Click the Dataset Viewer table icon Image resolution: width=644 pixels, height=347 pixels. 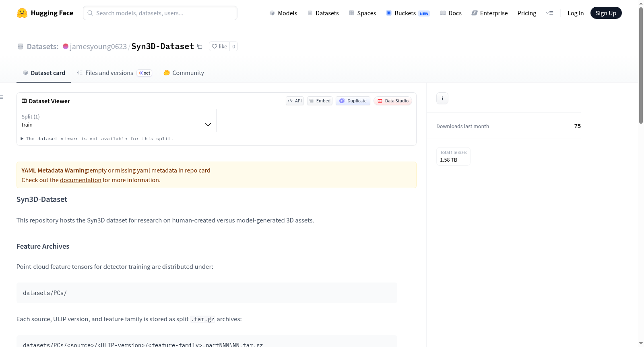pos(24,101)
